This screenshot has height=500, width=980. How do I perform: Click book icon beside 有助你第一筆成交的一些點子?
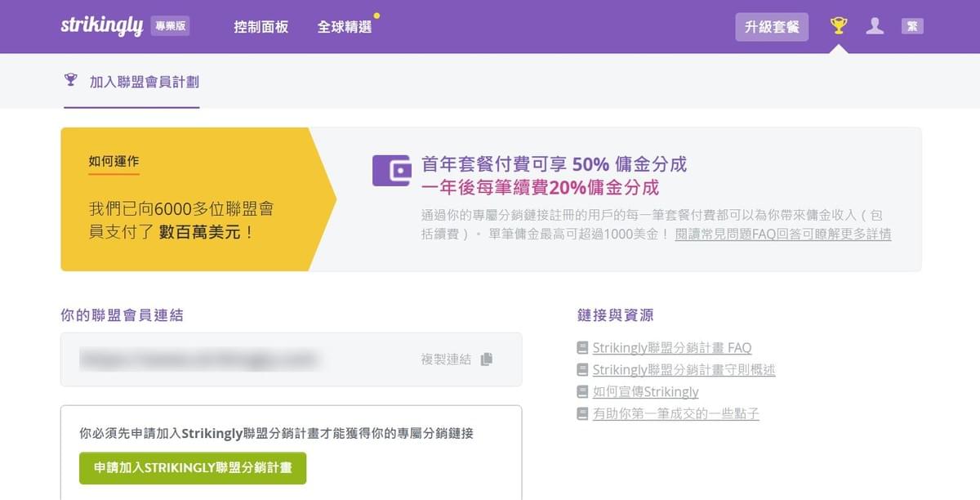pos(582,414)
